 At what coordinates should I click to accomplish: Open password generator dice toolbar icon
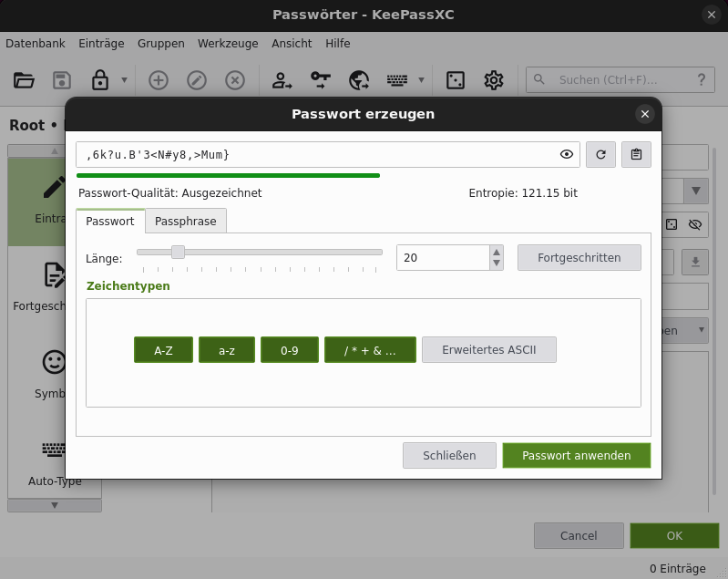(x=455, y=80)
